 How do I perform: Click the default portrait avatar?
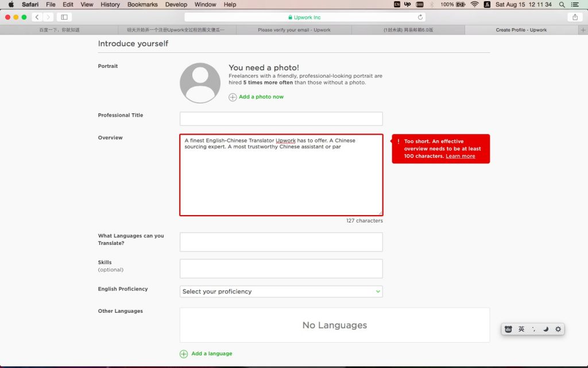tap(200, 83)
